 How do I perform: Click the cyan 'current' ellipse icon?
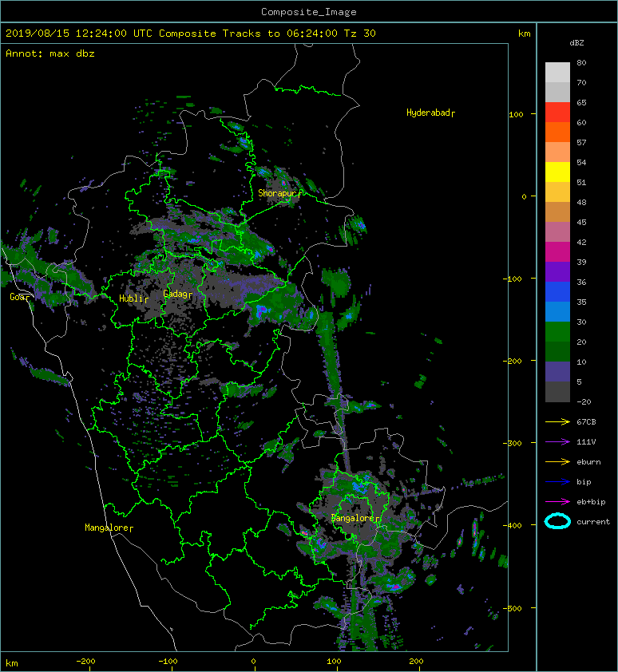coord(557,521)
